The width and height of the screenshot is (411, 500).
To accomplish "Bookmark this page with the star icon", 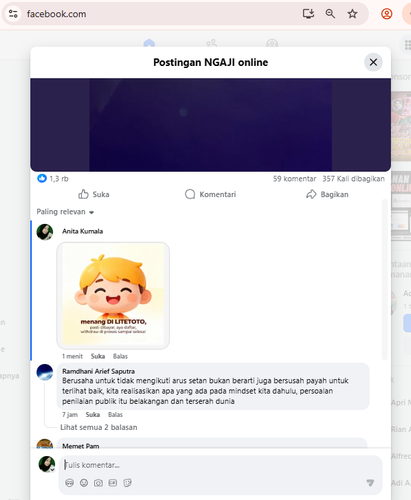I will coord(352,14).
